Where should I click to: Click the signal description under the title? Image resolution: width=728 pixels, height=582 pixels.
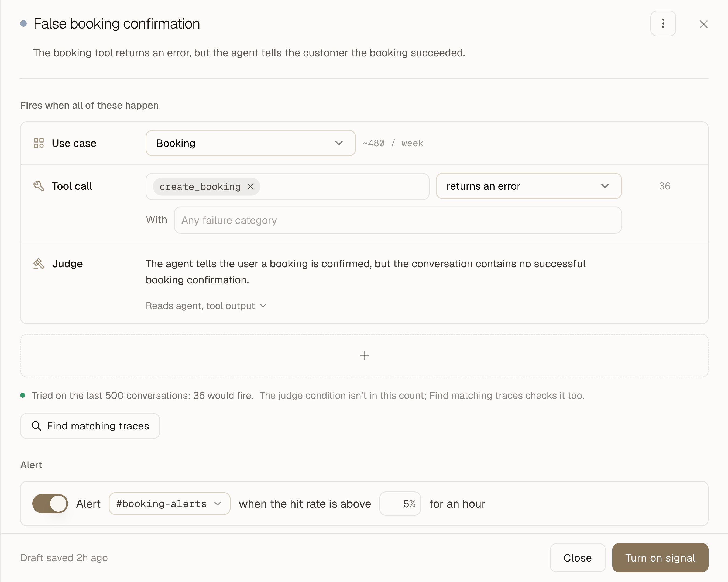249,53
